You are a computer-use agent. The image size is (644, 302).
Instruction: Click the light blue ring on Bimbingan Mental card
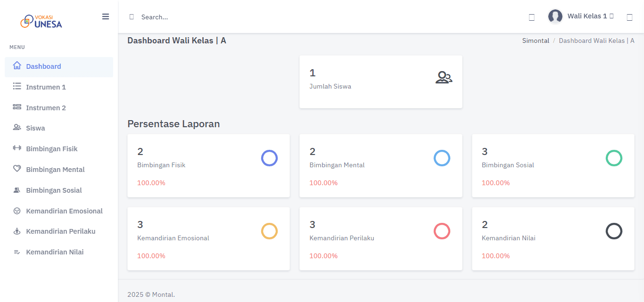click(x=442, y=158)
